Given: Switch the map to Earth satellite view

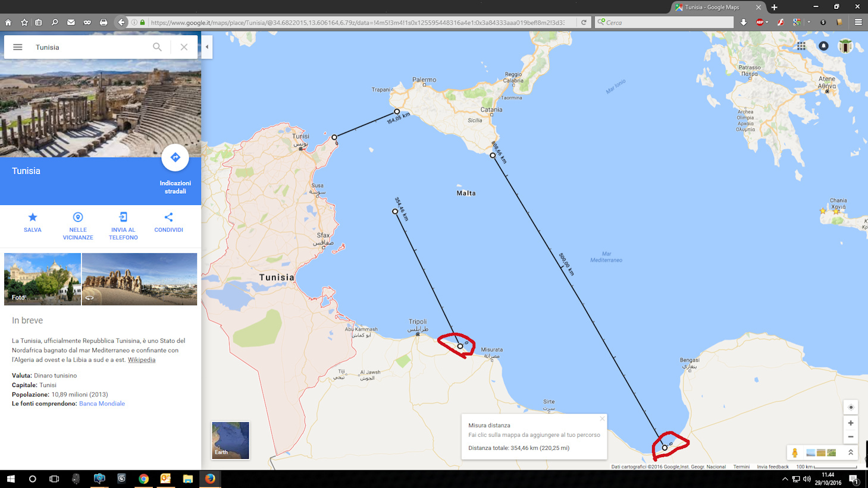Looking at the screenshot, I should [x=230, y=440].
